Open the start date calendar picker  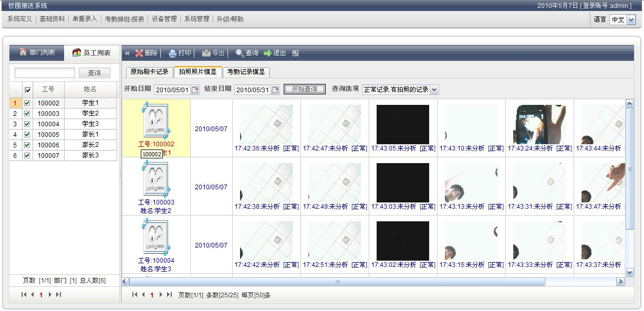(x=195, y=90)
